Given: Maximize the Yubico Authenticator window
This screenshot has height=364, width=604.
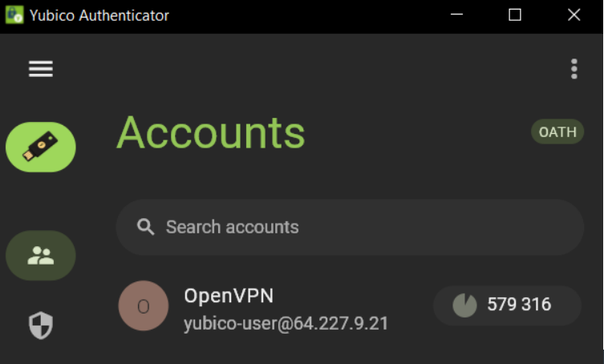Looking at the screenshot, I should [x=515, y=15].
